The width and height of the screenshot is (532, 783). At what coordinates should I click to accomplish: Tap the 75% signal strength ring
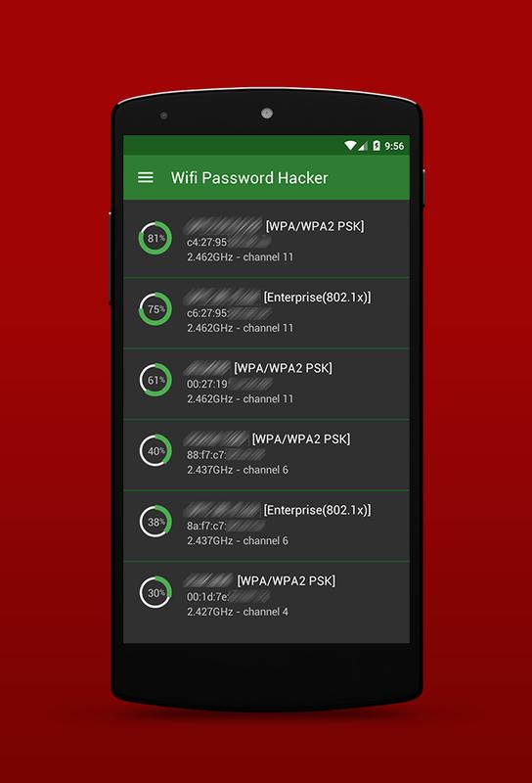click(x=155, y=309)
